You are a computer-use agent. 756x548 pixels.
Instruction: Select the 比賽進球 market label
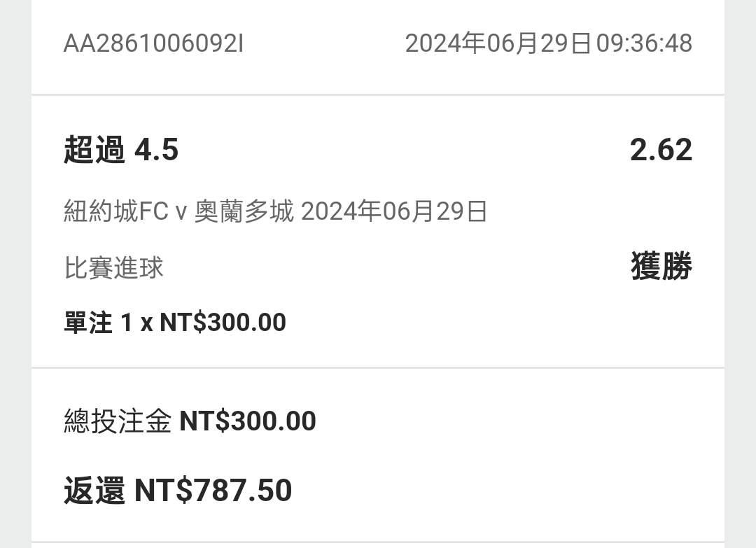(114, 267)
